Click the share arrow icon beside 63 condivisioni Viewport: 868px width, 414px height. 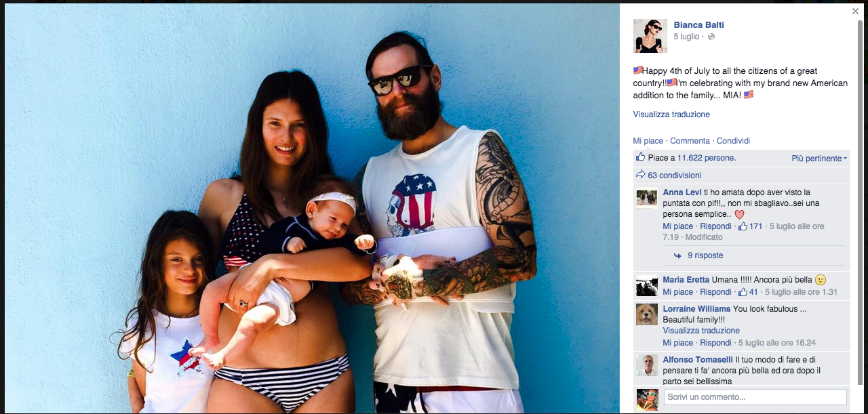(x=640, y=175)
